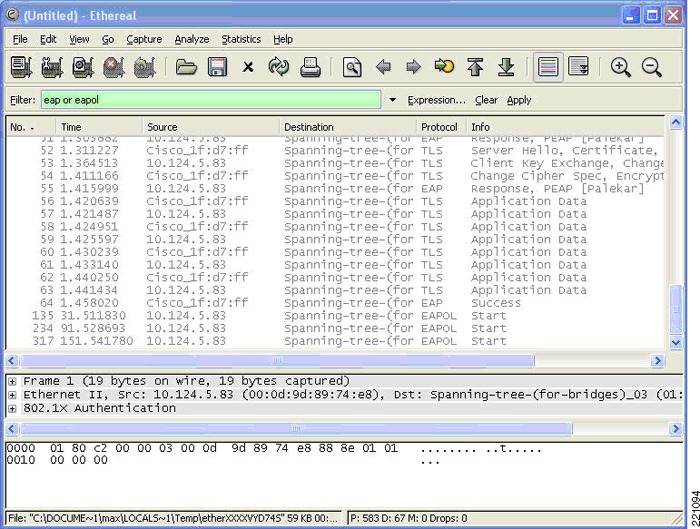Click packet details horizontal scrollbar thumb
The width and height of the screenshot is (700, 529).
pos(296,429)
